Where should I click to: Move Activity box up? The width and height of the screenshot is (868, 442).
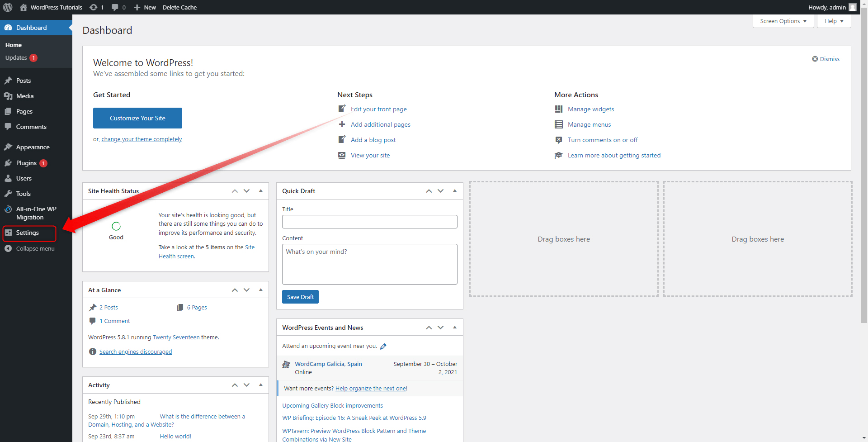pyautogui.click(x=235, y=385)
